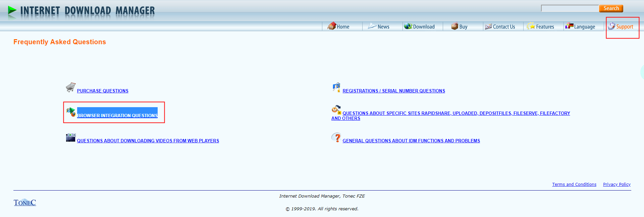Click the star icon beside Features

tap(531, 26)
